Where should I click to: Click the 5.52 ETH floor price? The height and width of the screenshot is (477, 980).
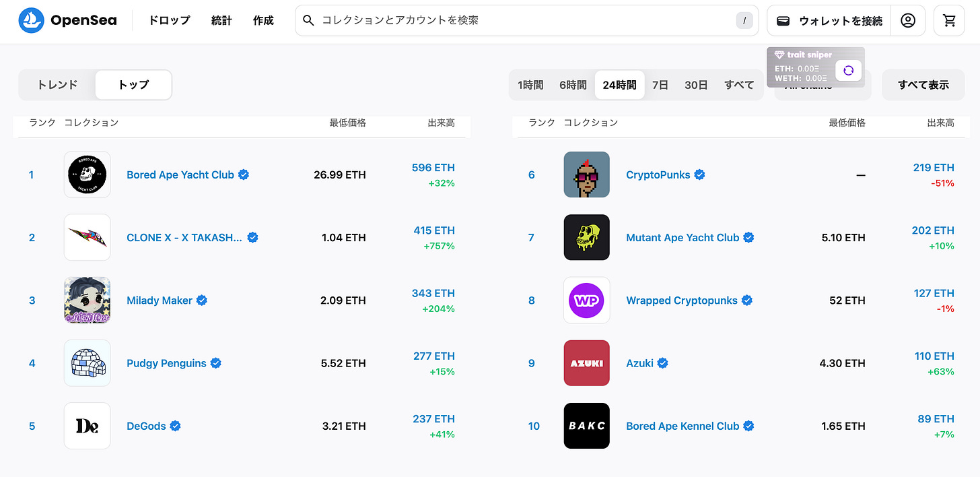[343, 363]
